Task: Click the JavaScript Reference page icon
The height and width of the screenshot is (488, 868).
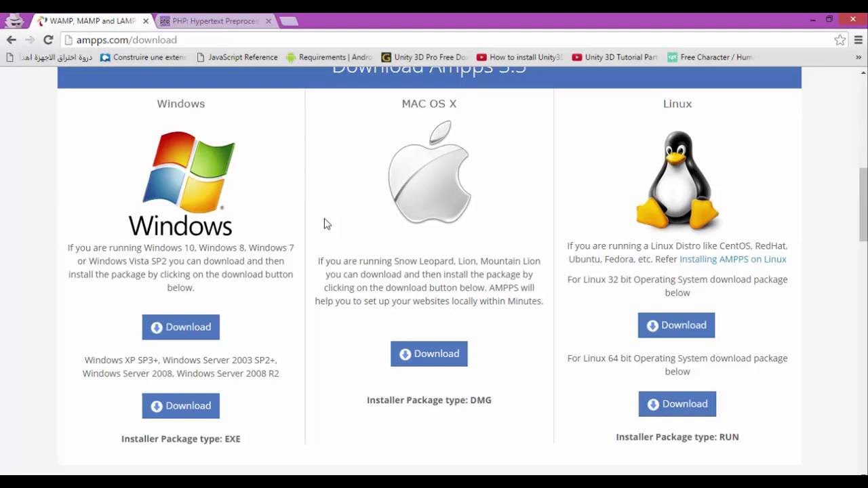Action: tap(200, 58)
